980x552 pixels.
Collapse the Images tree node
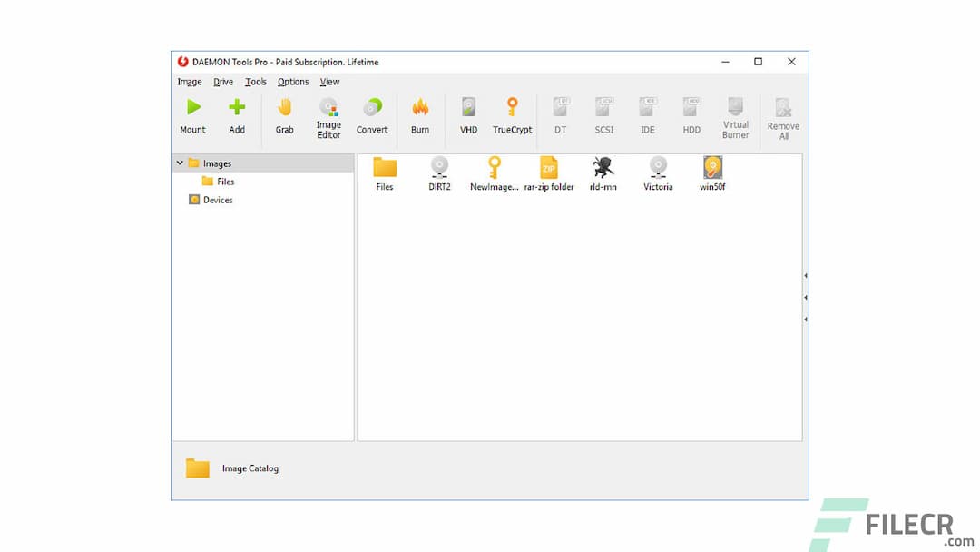click(x=180, y=163)
